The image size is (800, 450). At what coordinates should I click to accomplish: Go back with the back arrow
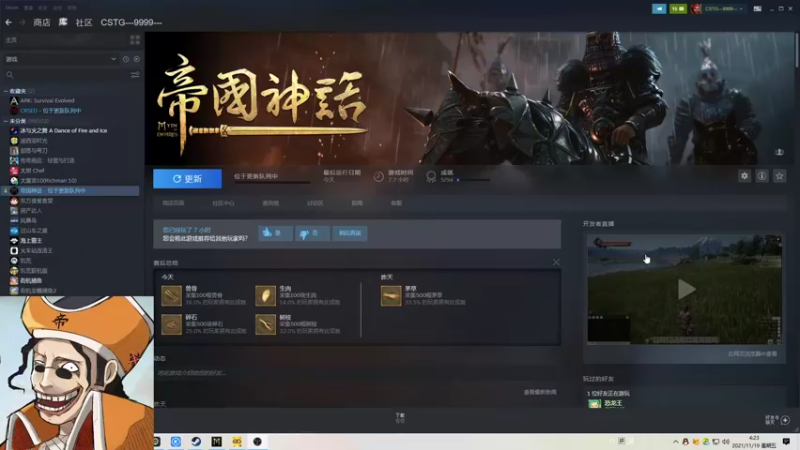[9, 22]
